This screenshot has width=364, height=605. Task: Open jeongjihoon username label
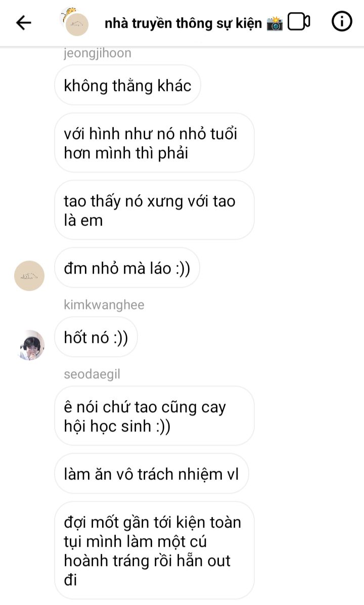point(98,53)
